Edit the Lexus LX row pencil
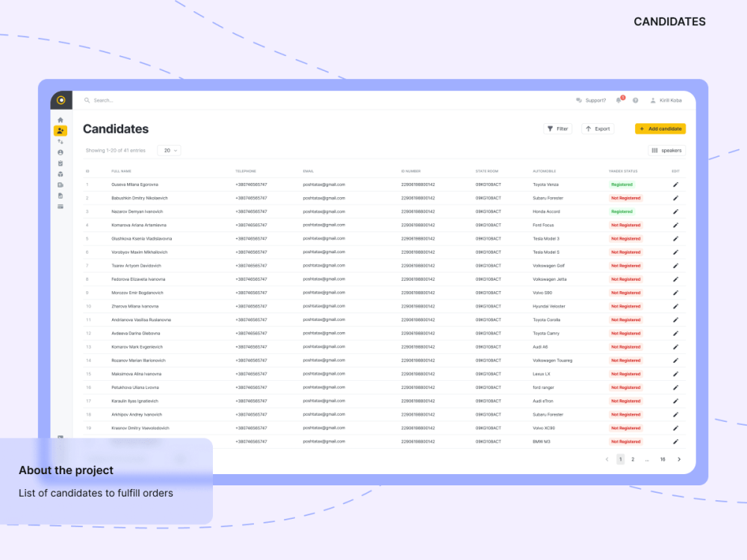Image resolution: width=747 pixels, height=560 pixels. 675,374
